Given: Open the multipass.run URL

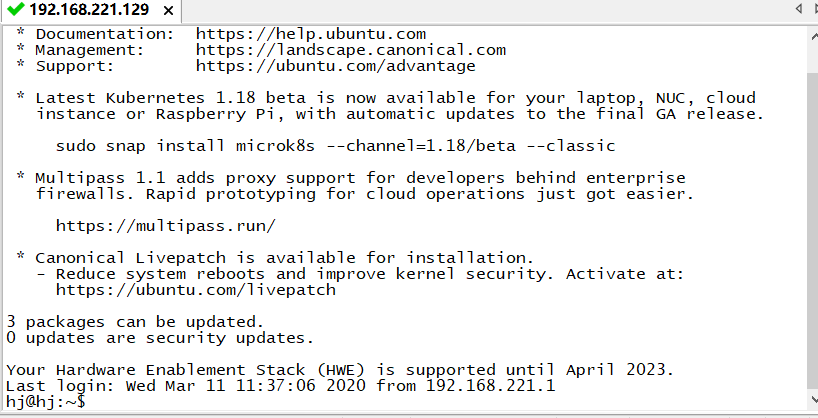Looking at the screenshot, I should pyautogui.click(x=165, y=225).
